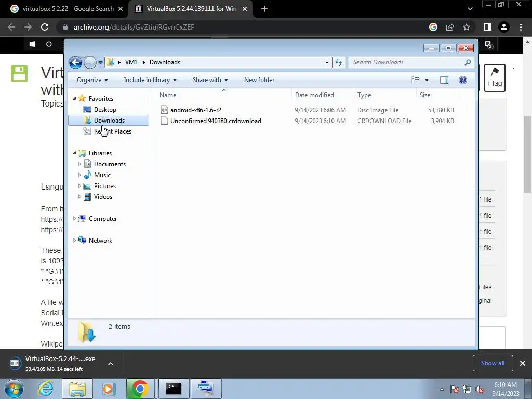The height and width of the screenshot is (399, 532).
Task: Open the address bar previous locations dropdown
Action: [x=327, y=62]
